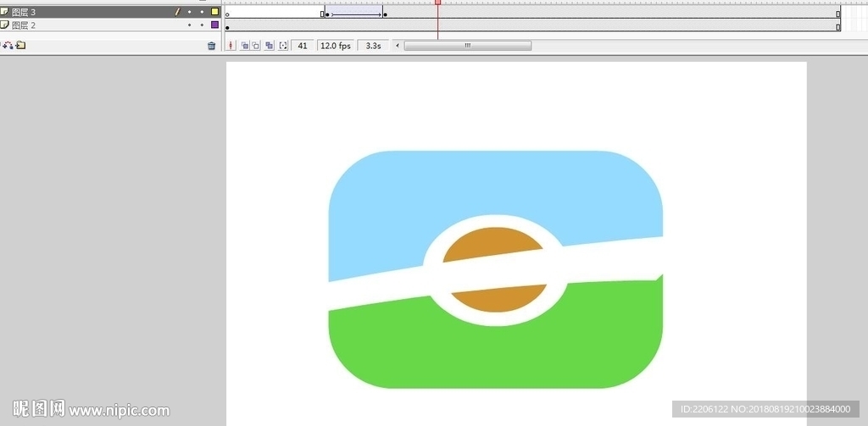Click timeline scrollbar left arrow
This screenshot has width=868, height=426.
click(x=397, y=46)
